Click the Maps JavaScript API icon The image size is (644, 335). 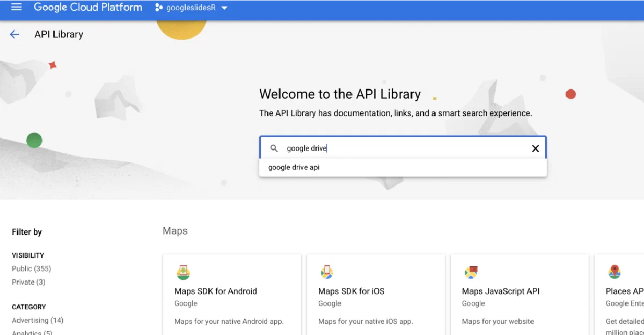click(471, 272)
